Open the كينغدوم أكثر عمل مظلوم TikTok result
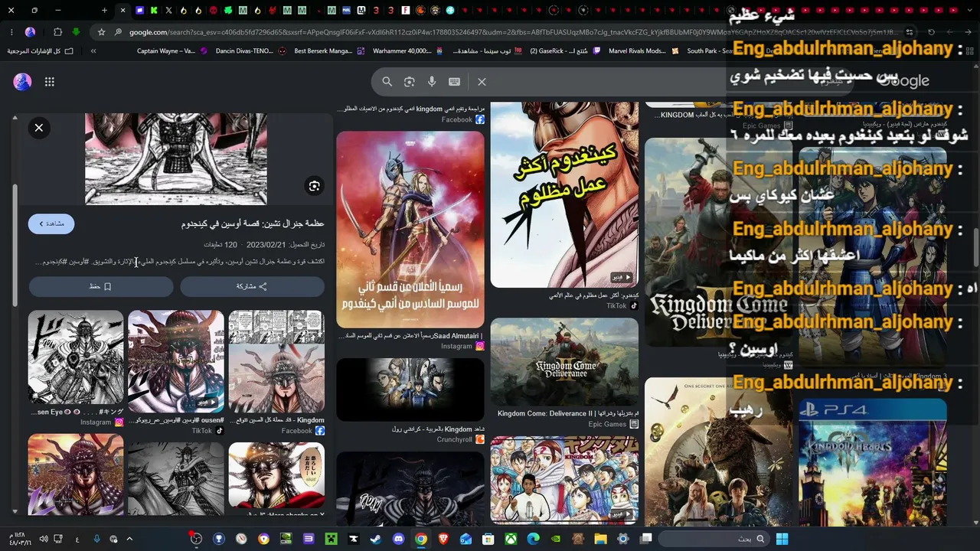 (564, 195)
